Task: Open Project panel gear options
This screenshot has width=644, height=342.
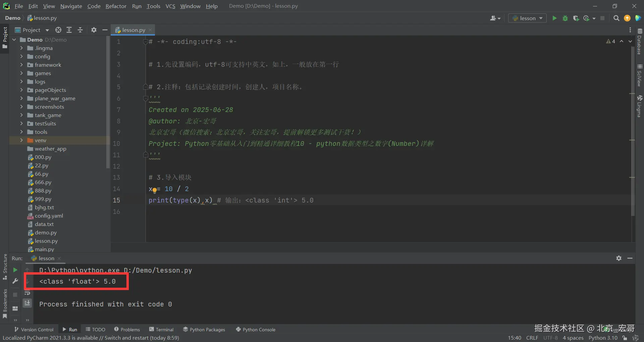Action: coord(94,30)
